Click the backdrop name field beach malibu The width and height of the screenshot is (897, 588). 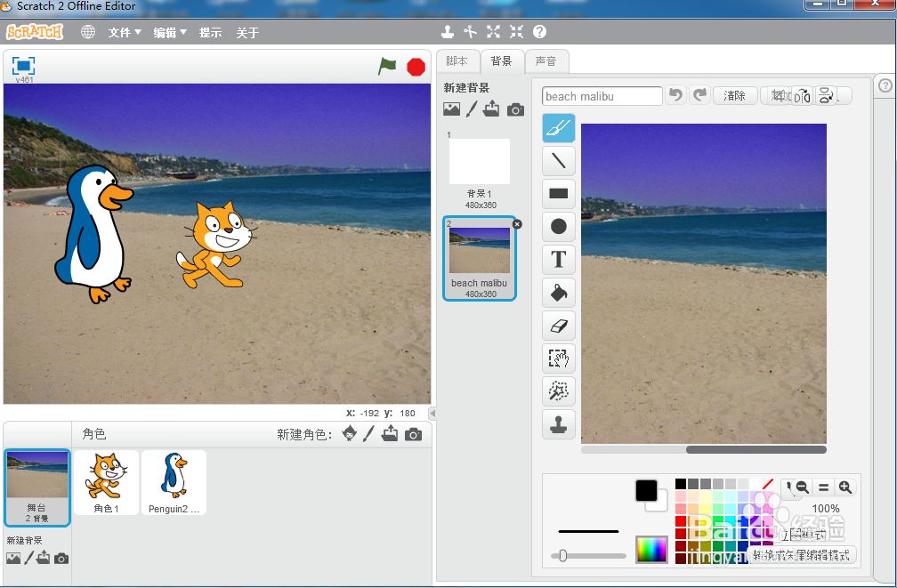coord(602,96)
